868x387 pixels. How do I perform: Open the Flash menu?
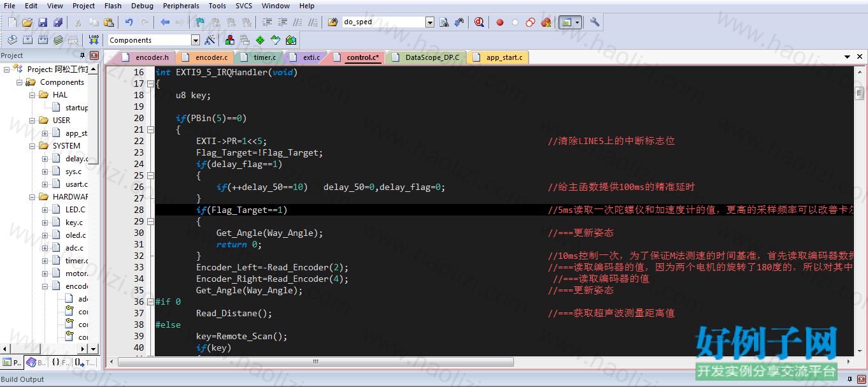113,6
